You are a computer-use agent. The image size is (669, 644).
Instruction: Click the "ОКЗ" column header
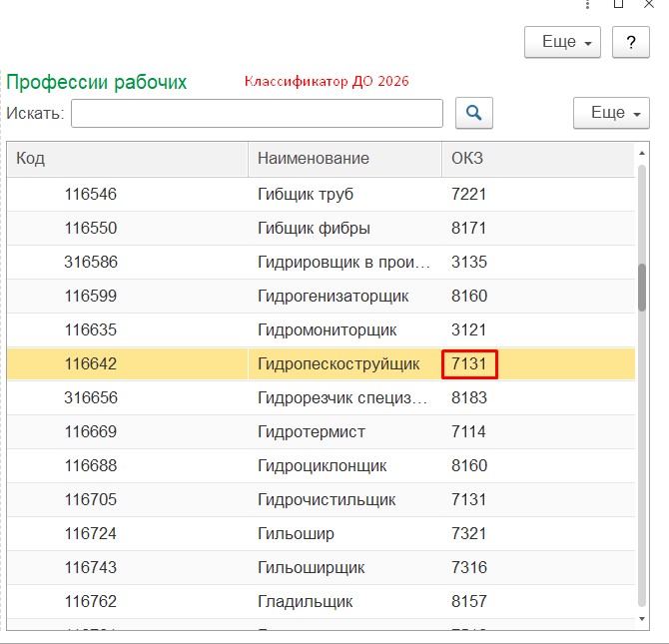pyautogui.click(x=536, y=158)
